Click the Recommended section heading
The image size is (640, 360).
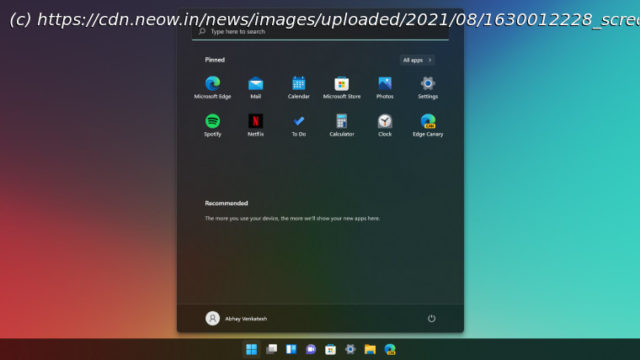point(226,203)
